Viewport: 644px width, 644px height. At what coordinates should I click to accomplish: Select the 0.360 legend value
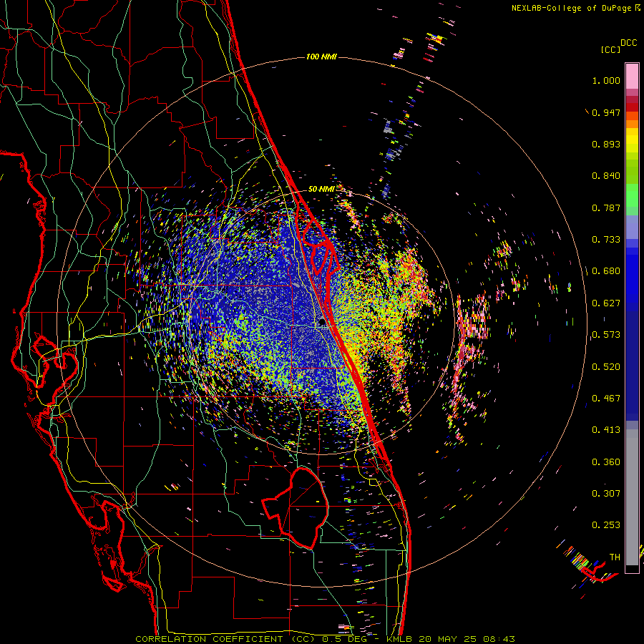click(606, 462)
